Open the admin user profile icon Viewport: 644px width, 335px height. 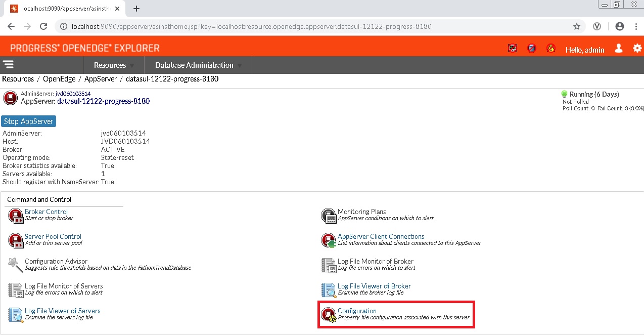pos(618,48)
